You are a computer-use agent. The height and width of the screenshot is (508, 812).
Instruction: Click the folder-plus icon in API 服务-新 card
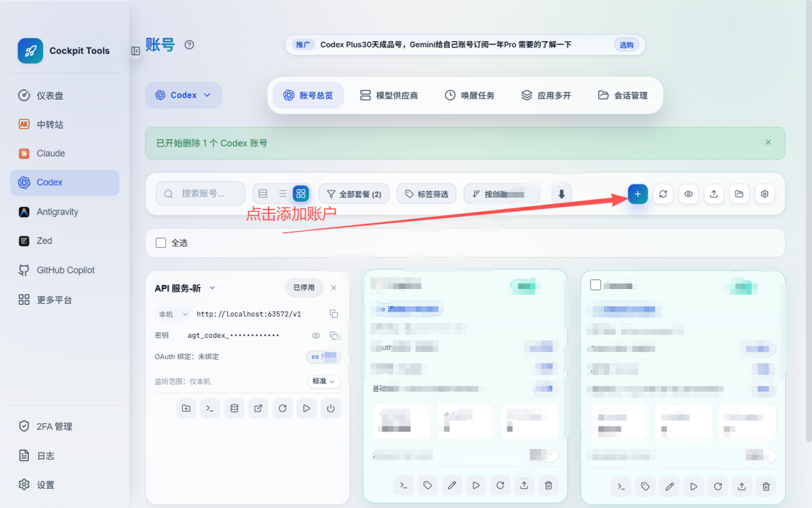click(x=186, y=408)
